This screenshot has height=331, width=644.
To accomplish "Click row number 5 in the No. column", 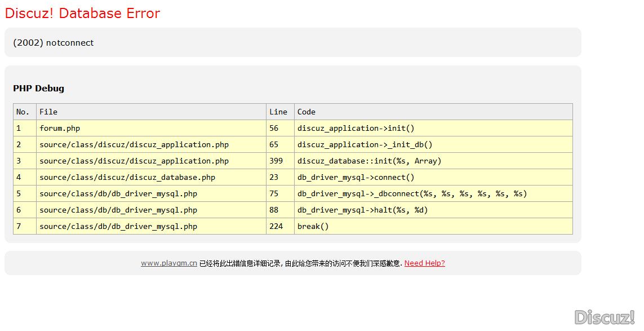I will click(x=25, y=193).
